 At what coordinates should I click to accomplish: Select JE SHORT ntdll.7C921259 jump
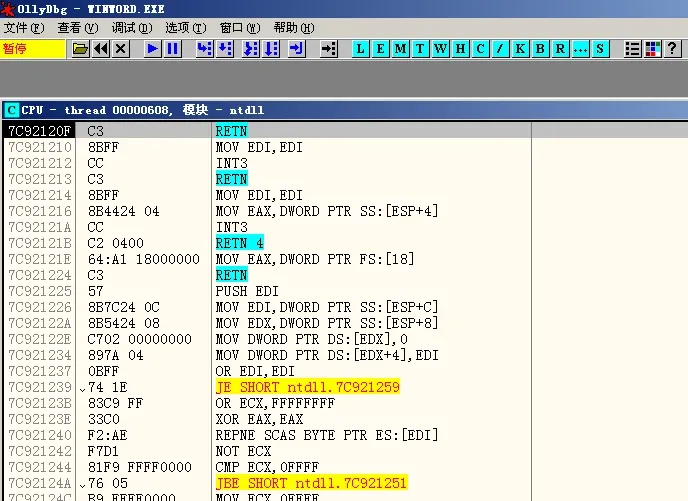[x=308, y=387]
